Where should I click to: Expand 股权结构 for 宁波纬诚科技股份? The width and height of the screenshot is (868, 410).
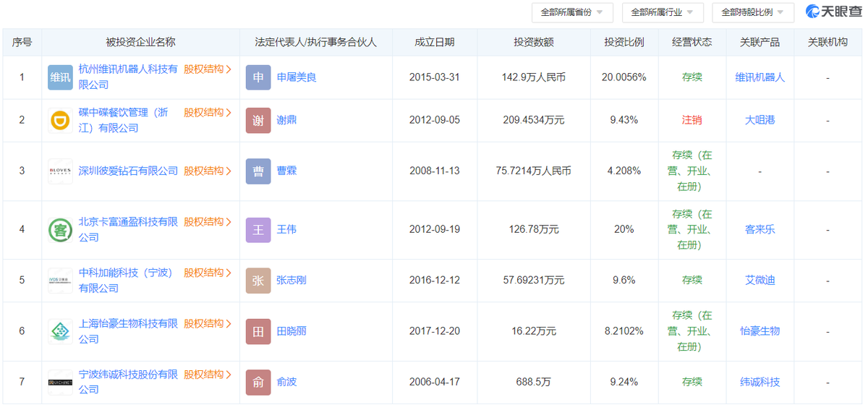click(x=208, y=375)
